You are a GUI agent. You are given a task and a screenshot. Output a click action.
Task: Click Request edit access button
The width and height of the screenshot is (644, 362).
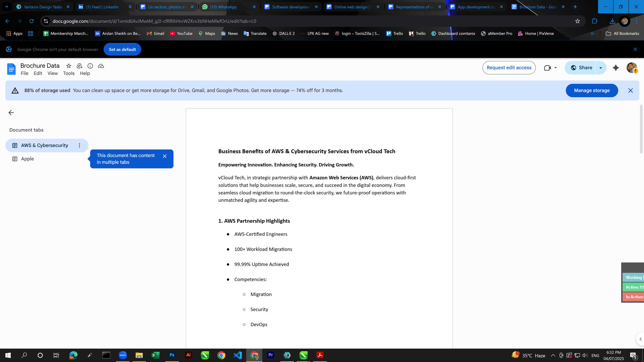coord(509,68)
